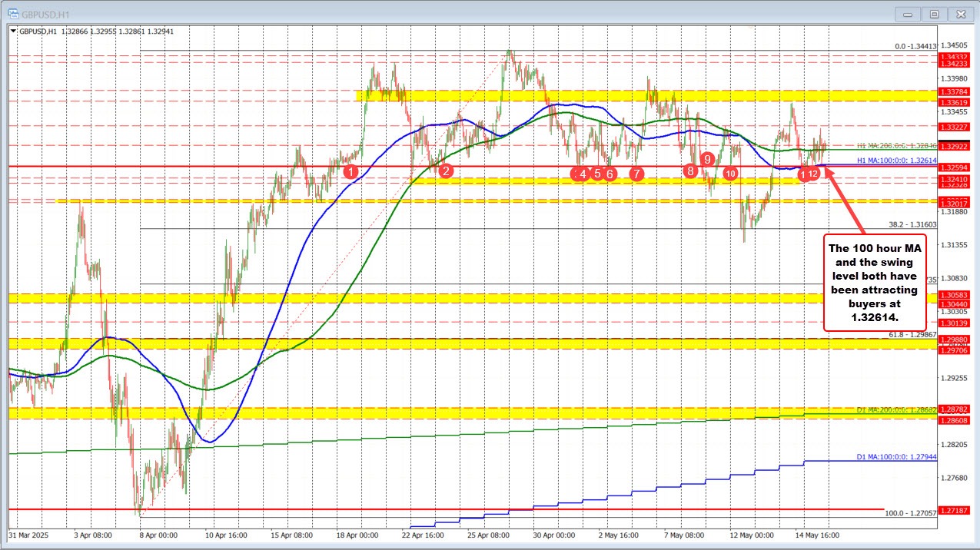Select numbered marker 12 near the moving average
This screenshot has width=980, height=550.
pyautogui.click(x=814, y=174)
